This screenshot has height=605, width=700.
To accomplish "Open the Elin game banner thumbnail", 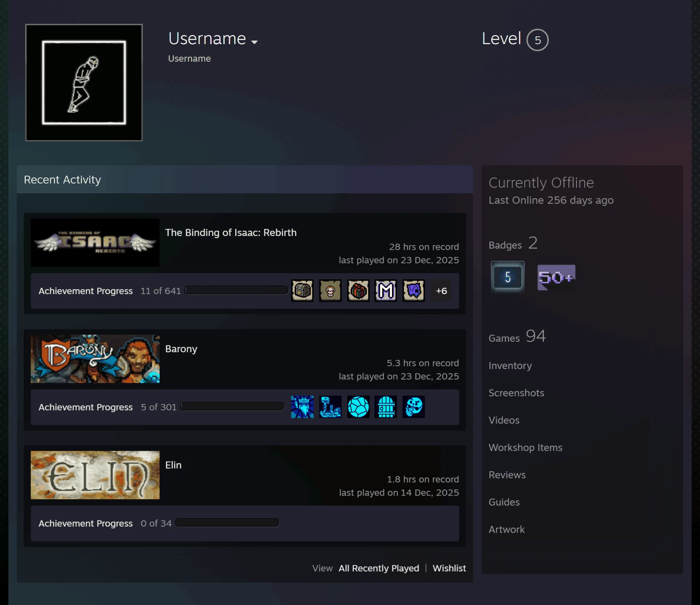I will pos(95,475).
